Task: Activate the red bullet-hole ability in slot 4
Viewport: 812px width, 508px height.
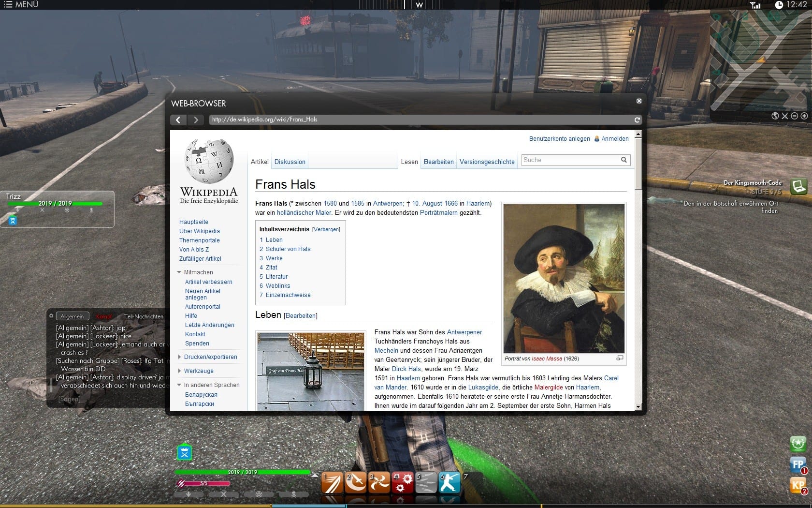Action: click(x=403, y=482)
